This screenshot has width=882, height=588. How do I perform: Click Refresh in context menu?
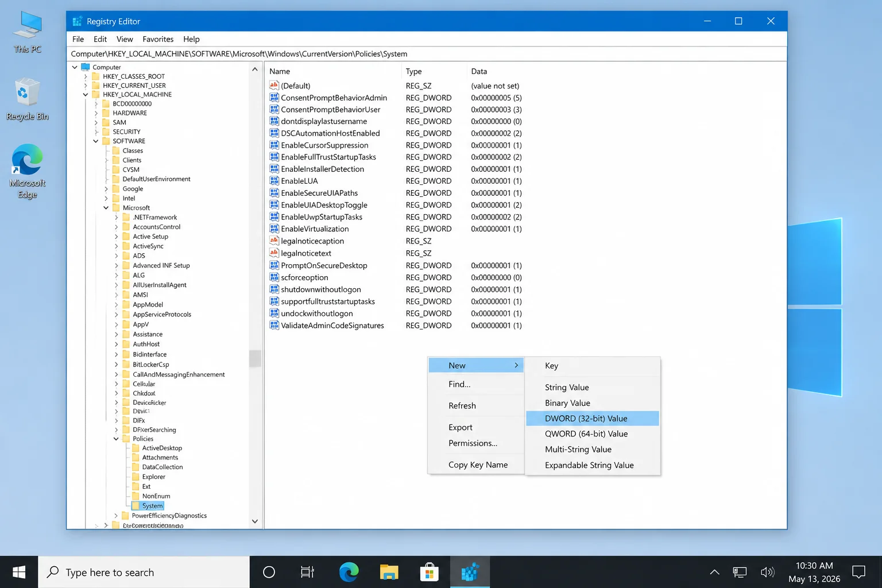coord(476,406)
